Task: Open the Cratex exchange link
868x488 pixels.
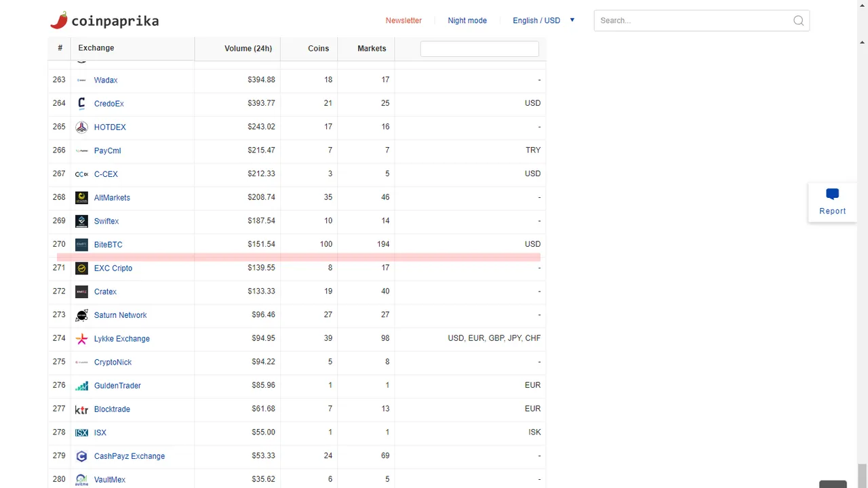Action: (105, 291)
